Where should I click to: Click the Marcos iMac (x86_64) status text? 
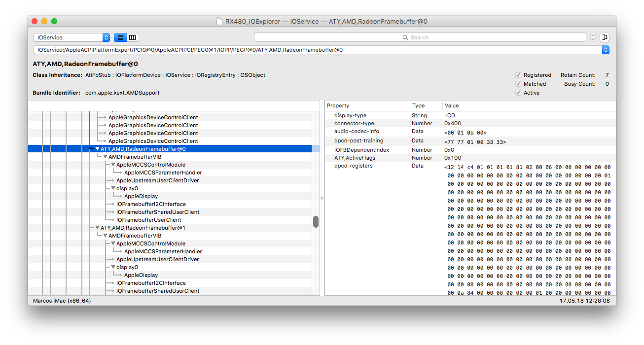click(62, 301)
